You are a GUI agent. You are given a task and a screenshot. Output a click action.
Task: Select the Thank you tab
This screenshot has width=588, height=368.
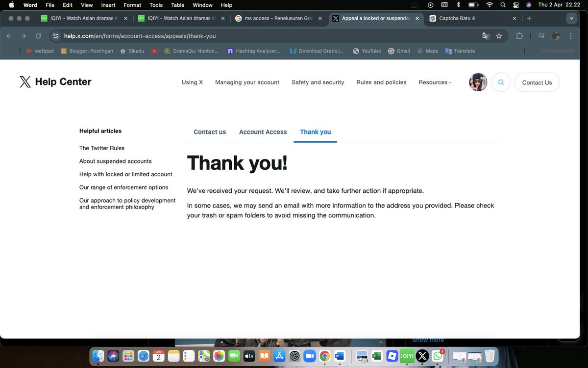tap(316, 132)
